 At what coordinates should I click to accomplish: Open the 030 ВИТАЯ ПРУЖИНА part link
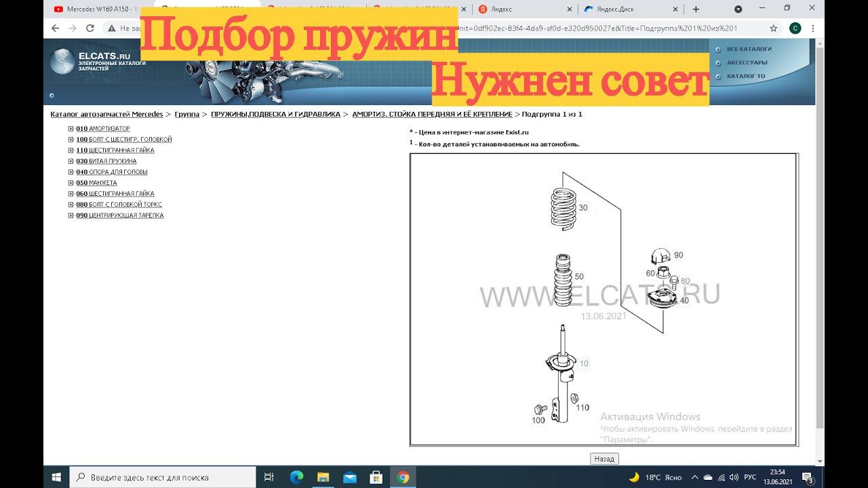(106, 161)
